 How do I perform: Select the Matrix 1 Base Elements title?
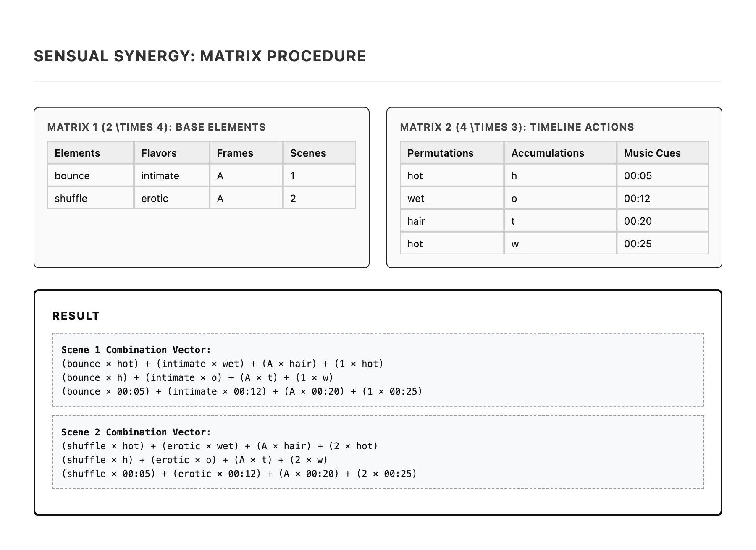(x=157, y=127)
